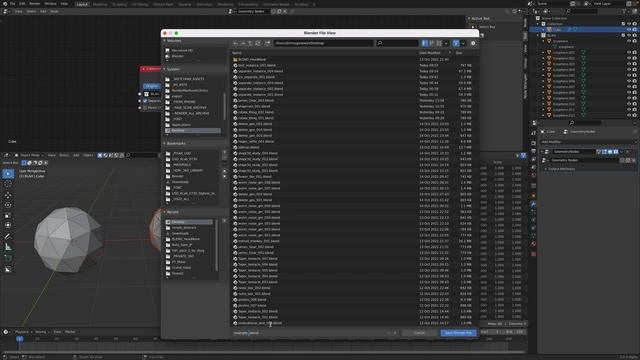The image size is (640, 360).
Task: Open the File menu
Action: click(12, 4)
